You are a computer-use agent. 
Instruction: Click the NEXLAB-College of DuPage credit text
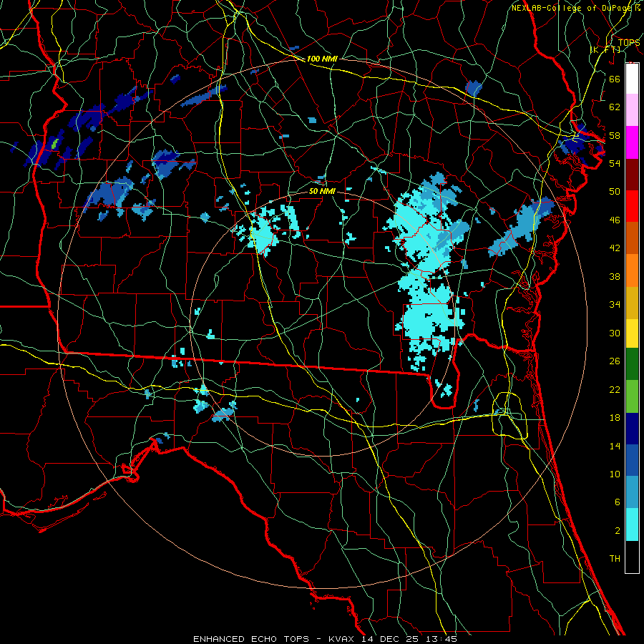click(x=572, y=8)
